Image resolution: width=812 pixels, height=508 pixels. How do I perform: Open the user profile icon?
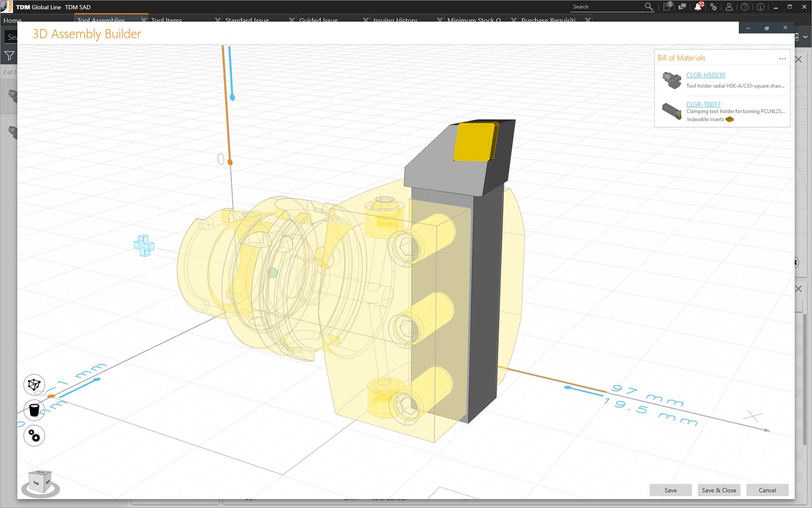point(729,7)
